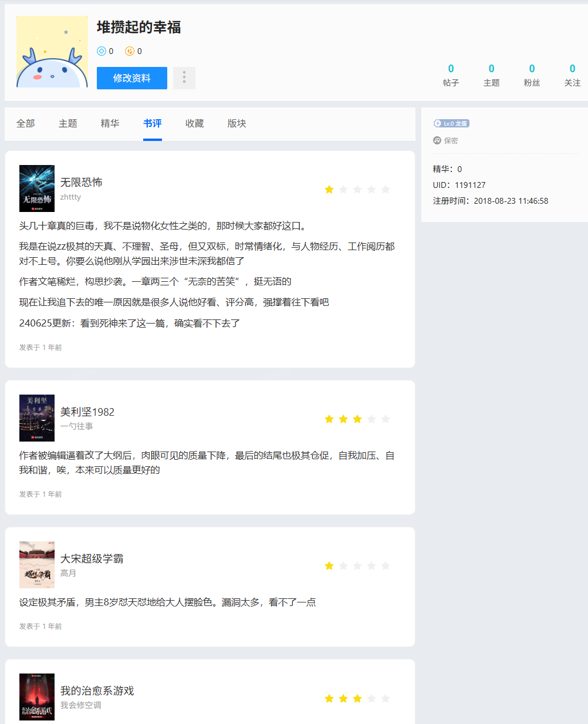The width and height of the screenshot is (588, 724).
Task: Go to the 版块 tab
Action: [237, 123]
